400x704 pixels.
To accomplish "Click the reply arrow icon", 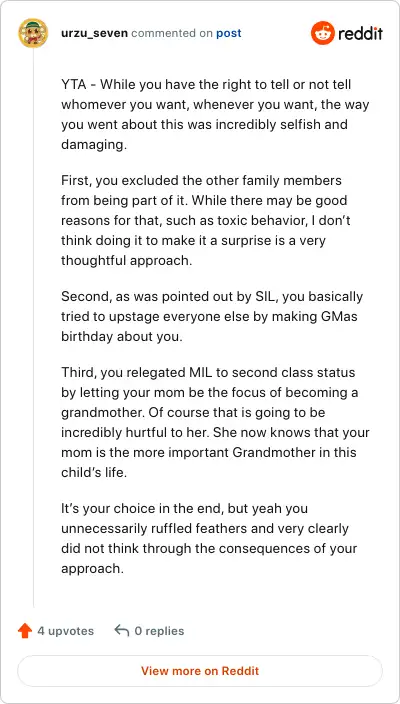I will pyautogui.click(x=122, y=630).
